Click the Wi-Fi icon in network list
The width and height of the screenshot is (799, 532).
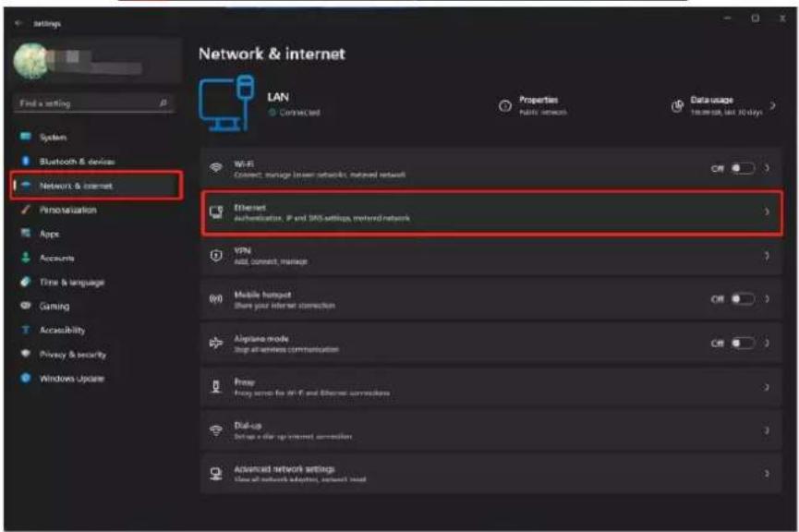pos(216,168)
